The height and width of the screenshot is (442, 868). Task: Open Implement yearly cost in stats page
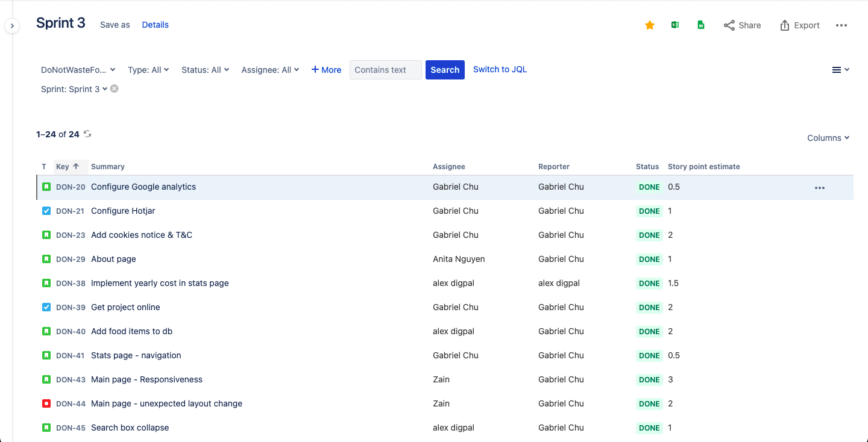coord(160,283)
